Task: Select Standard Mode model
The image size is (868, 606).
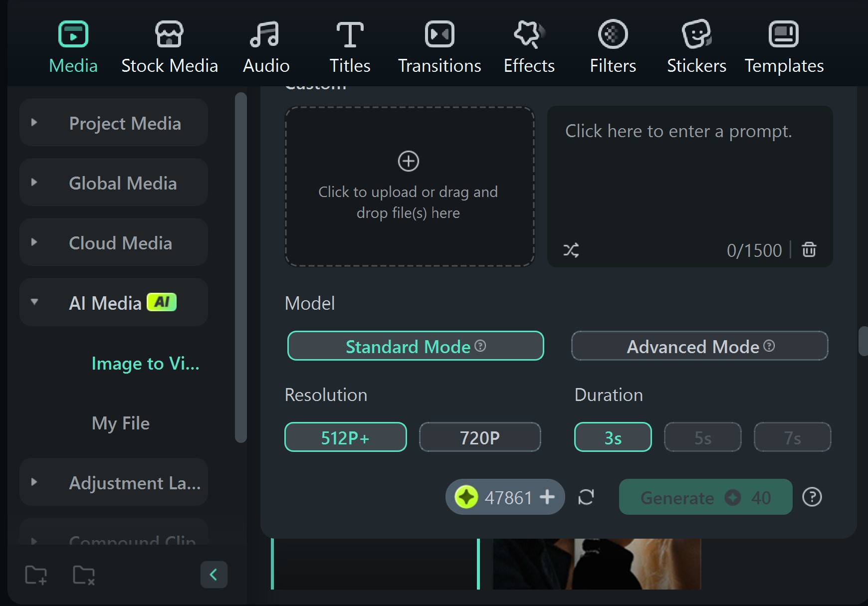Action: coord(416,346)
